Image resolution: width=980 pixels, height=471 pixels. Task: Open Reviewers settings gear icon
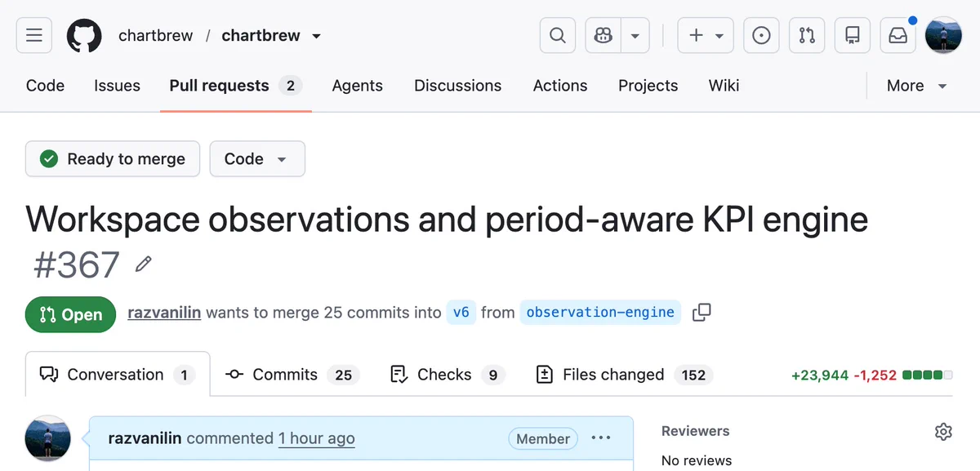pos(943,432)
